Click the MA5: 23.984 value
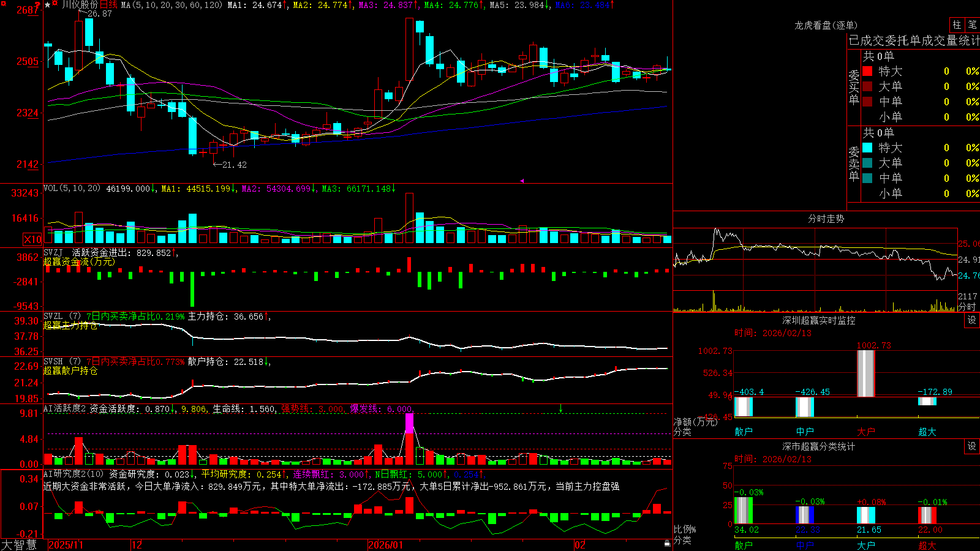 point(517,5)
